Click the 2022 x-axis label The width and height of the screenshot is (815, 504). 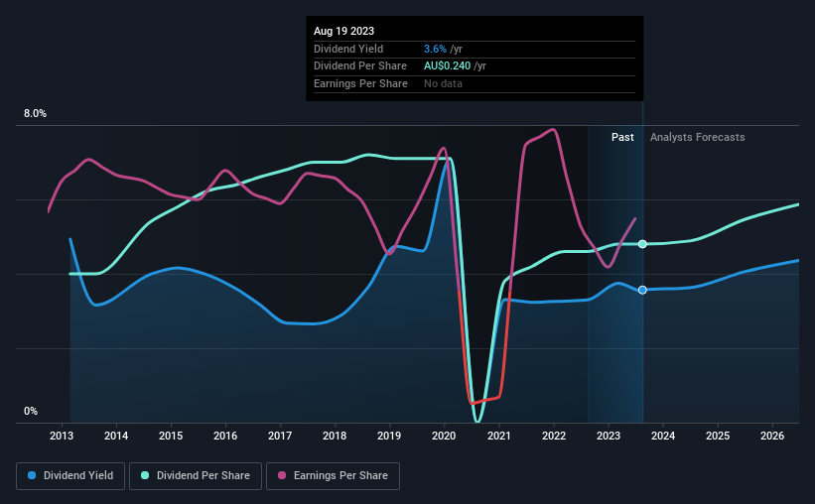pyautogui.click(x=554, y=436)
